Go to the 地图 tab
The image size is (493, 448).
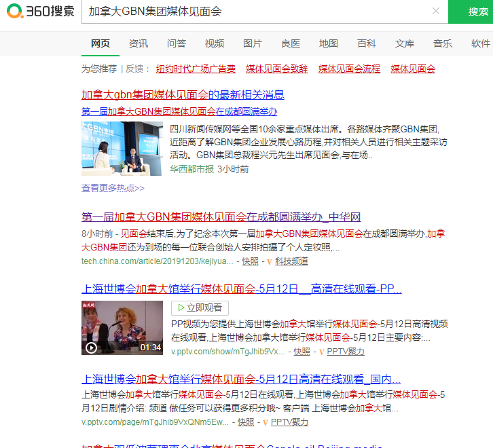pos(329,43)
